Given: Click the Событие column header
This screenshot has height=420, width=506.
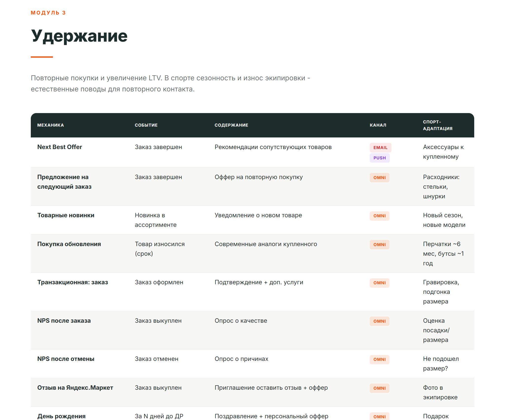Looking at the screenshot, I should coord(146,125).
